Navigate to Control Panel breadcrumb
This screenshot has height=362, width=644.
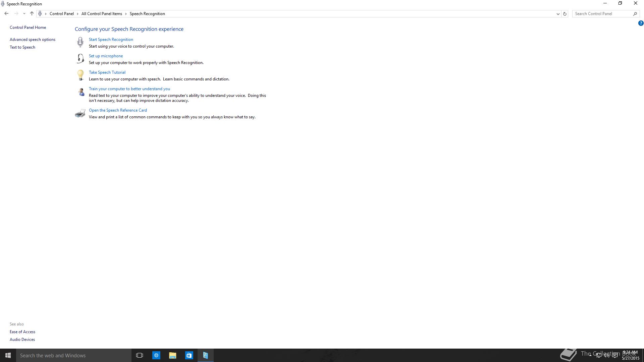[x=62, y=14]
